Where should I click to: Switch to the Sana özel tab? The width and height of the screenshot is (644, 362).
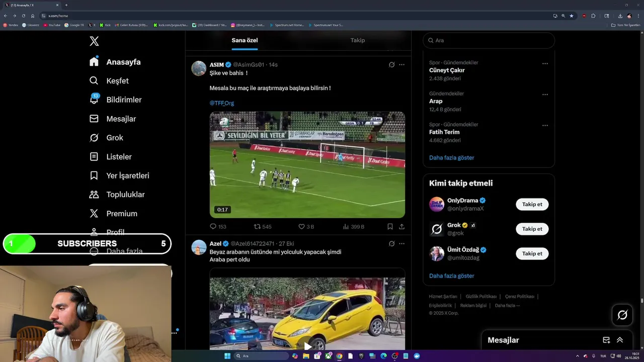click(x=245, y=40)
